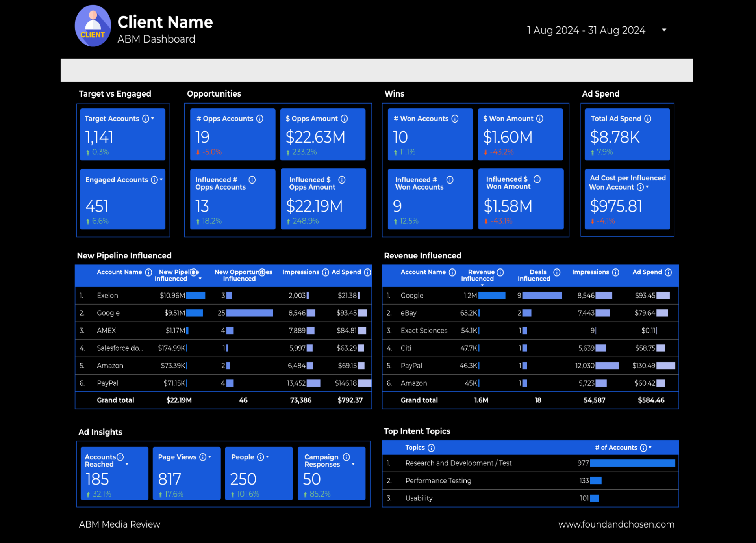Viewport: 756px width, 543px height.
Task: Select Exact Sciences row in Revenue table
Action: (x=530, y=330)
